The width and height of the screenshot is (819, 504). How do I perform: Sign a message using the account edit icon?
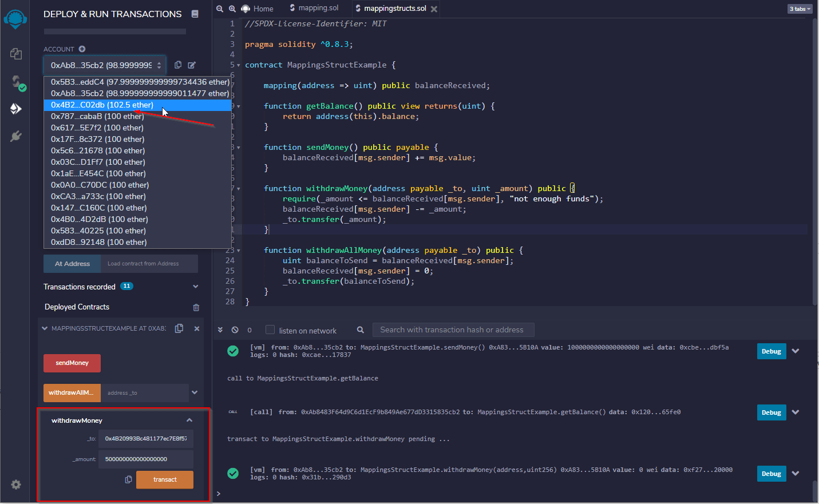pyautogui.click(x=192, y=65)
